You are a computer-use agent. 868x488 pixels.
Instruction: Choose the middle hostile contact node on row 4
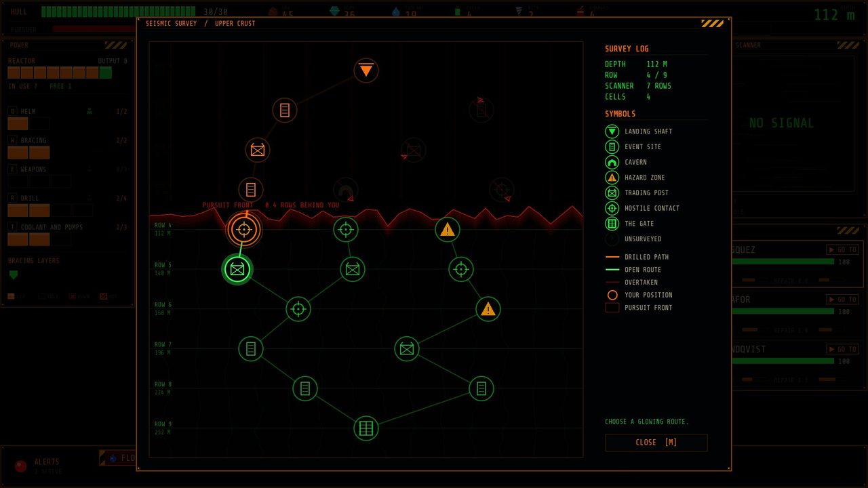pos(346,230)
